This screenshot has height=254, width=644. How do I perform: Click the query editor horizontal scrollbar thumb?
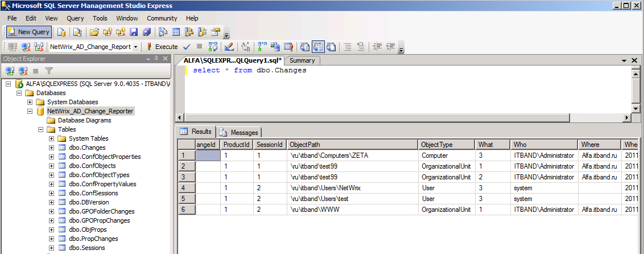(x=377, y=118)
